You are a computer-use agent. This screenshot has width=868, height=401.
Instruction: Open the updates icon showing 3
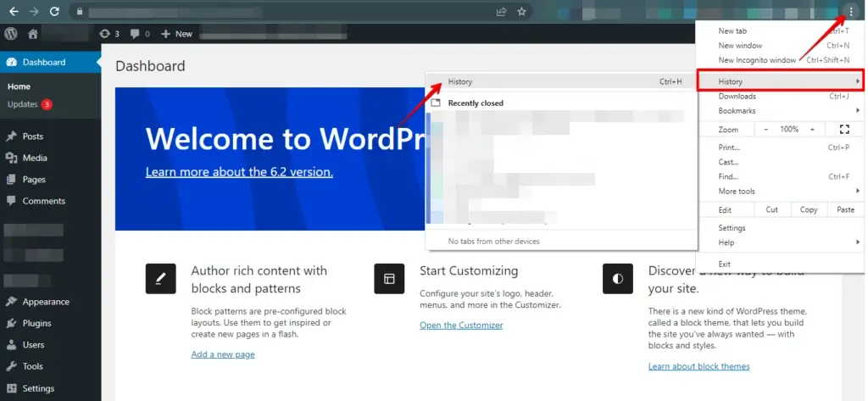pos(109,34)
